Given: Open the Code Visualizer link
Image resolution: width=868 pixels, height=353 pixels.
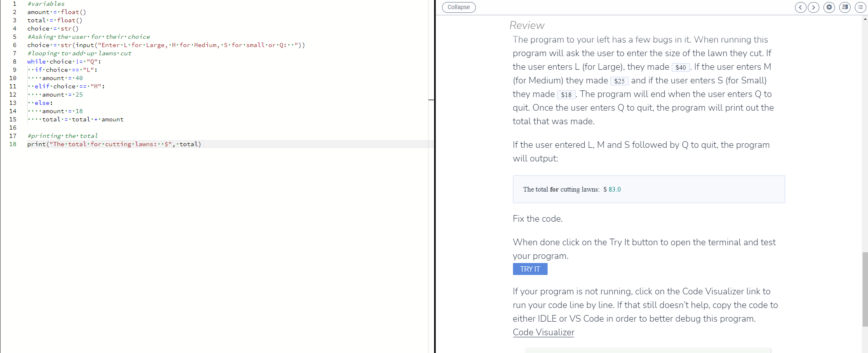Looking at the screenshot, I should [543, 332].
